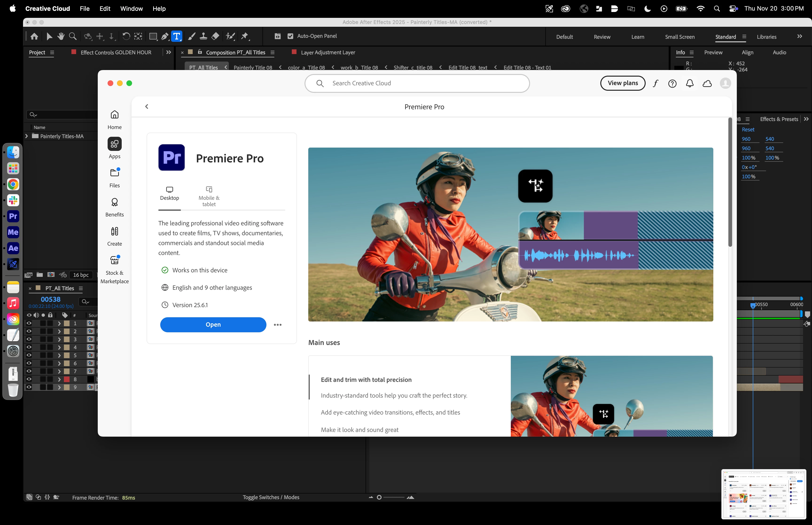This screenshot has width=812, height=525.
Task: Switch to the Mobile & tablet tab
Action: (209, 197)
